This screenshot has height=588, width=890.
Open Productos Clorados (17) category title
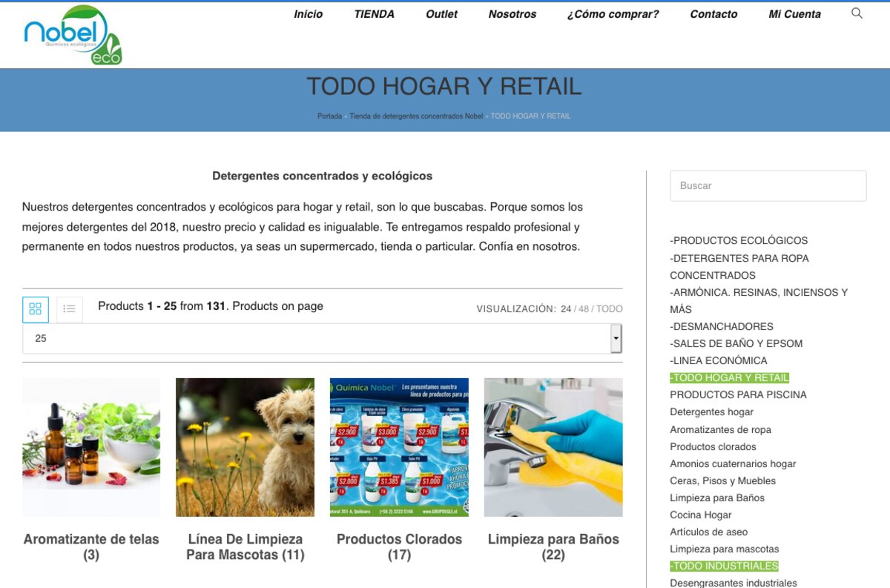(x=399, y=547)
